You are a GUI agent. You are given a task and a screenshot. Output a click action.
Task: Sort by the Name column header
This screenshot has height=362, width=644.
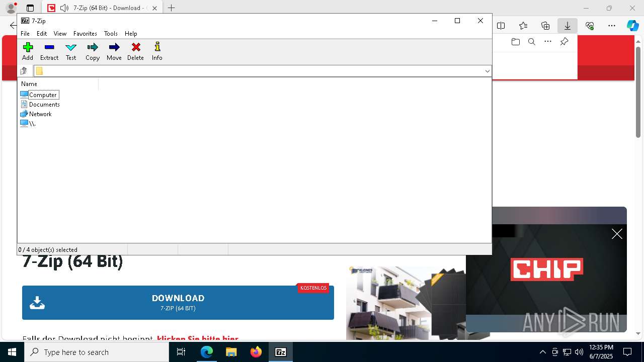(x=58, y=84)
